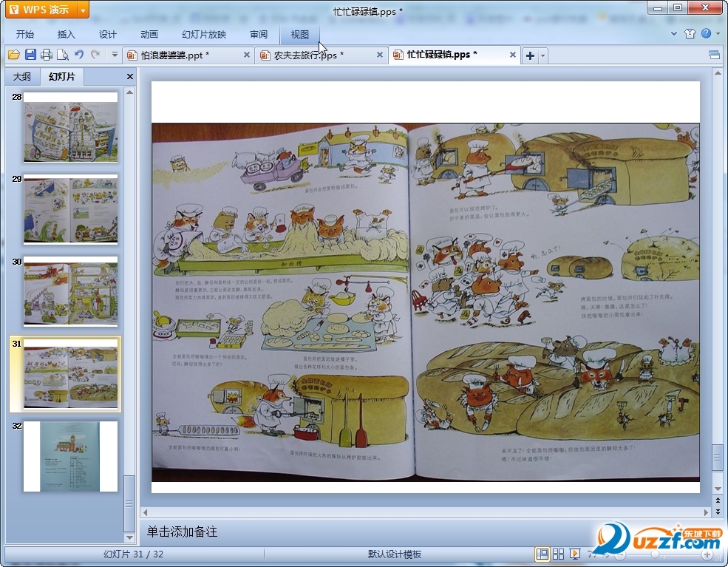Restore down the WPS window
Viewport: 728px width, 567px height.
click(678, 8)
